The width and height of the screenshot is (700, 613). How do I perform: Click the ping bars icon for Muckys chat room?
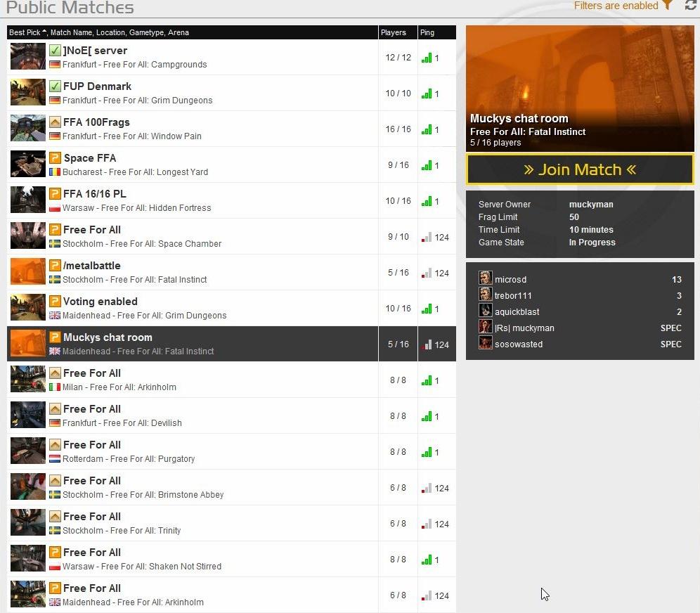tap(427, 344)
